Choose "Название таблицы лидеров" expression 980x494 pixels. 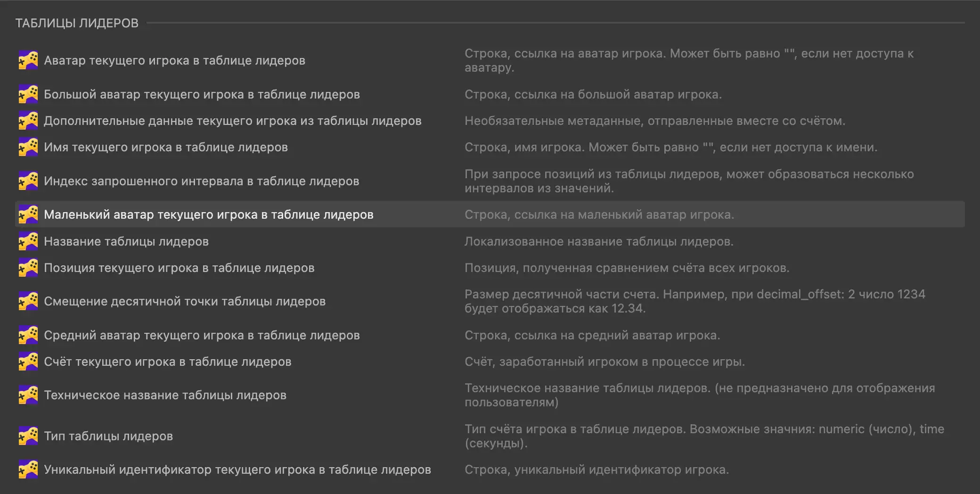[126, 241]
